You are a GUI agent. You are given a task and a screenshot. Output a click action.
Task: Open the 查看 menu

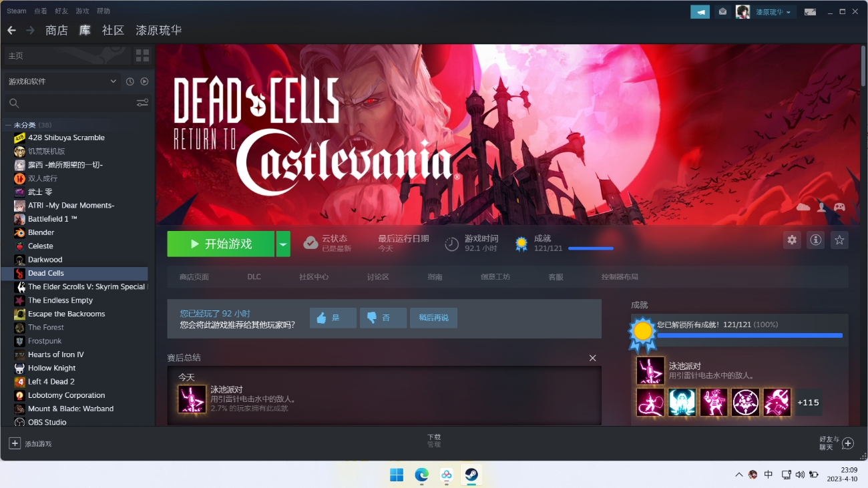point(41,11)
